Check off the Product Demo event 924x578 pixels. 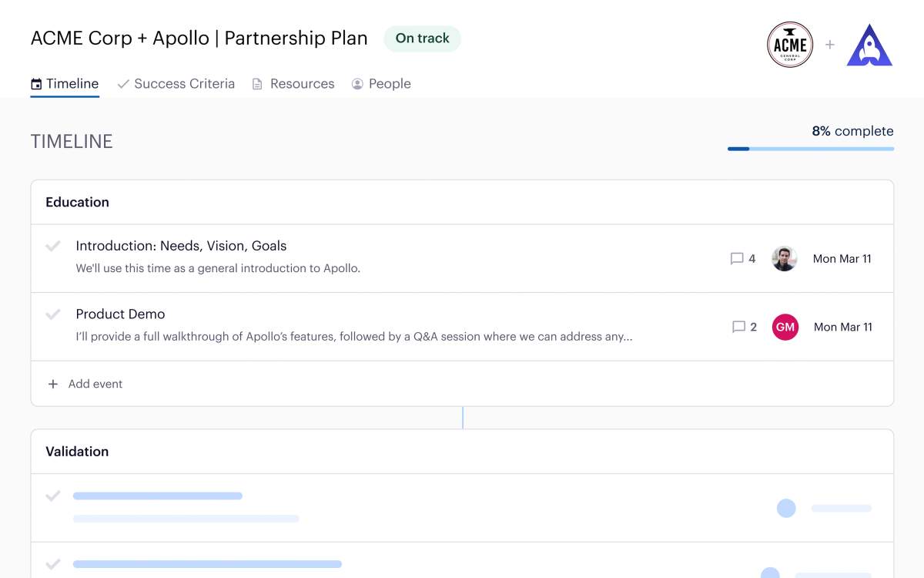[52, 314]
